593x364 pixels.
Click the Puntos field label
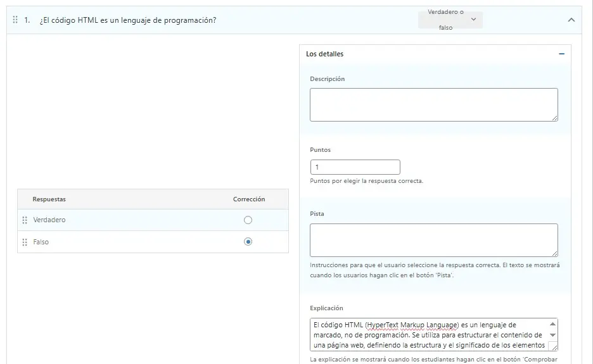[x=320, y=149]
